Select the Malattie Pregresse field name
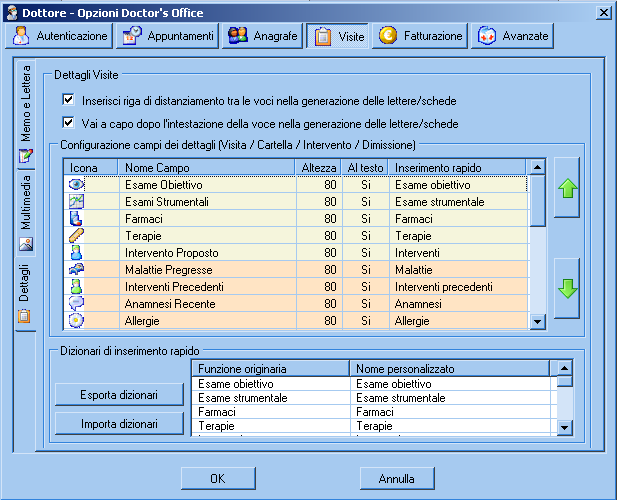This screenshot has height=500, width=617. point(207,269)
